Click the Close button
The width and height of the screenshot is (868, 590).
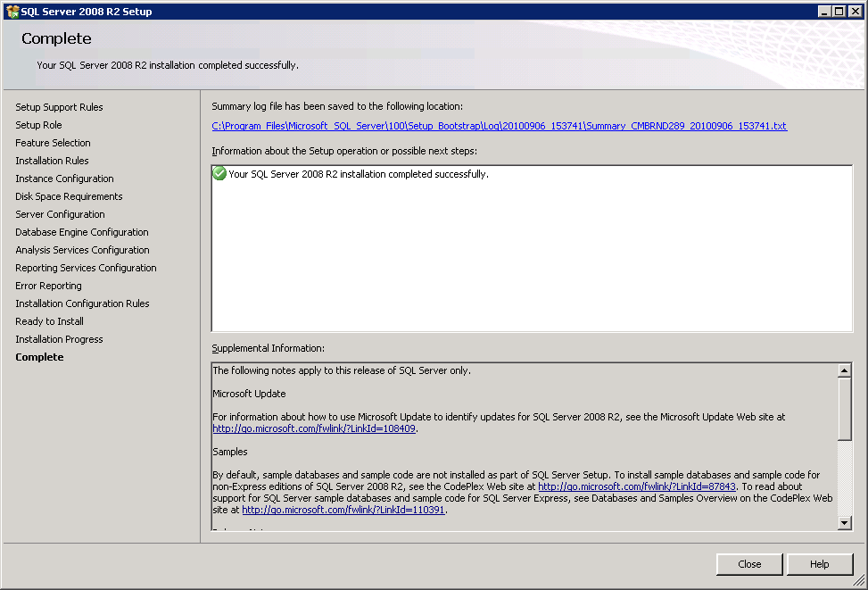[749, 564]
